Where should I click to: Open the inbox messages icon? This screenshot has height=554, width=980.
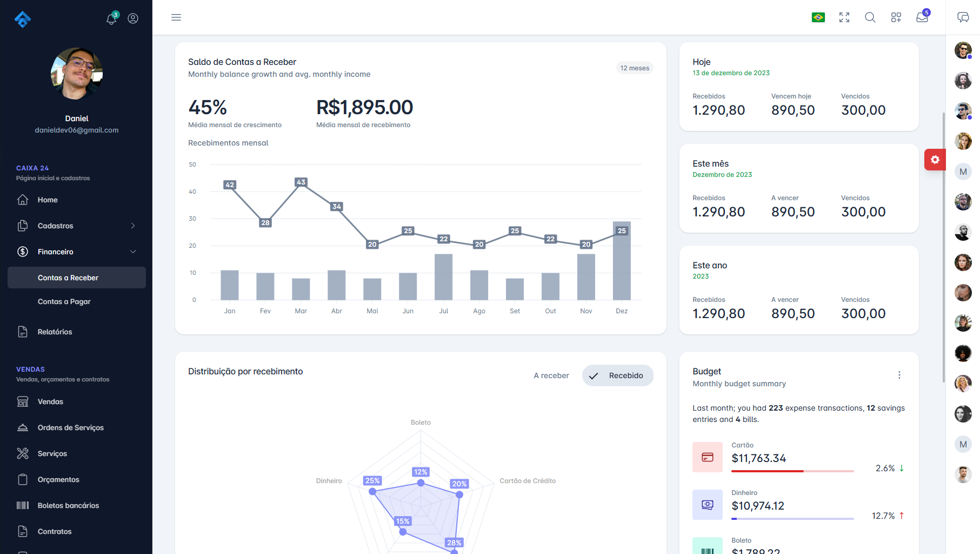(x=922, y=17)
